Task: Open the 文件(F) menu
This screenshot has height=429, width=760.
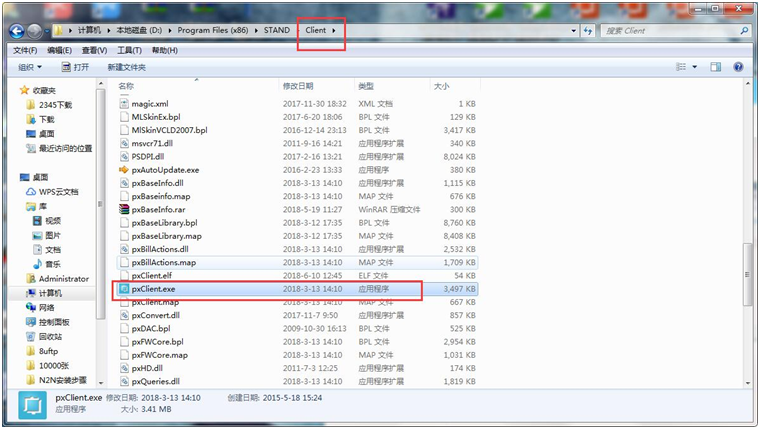Action: (25, 50)
